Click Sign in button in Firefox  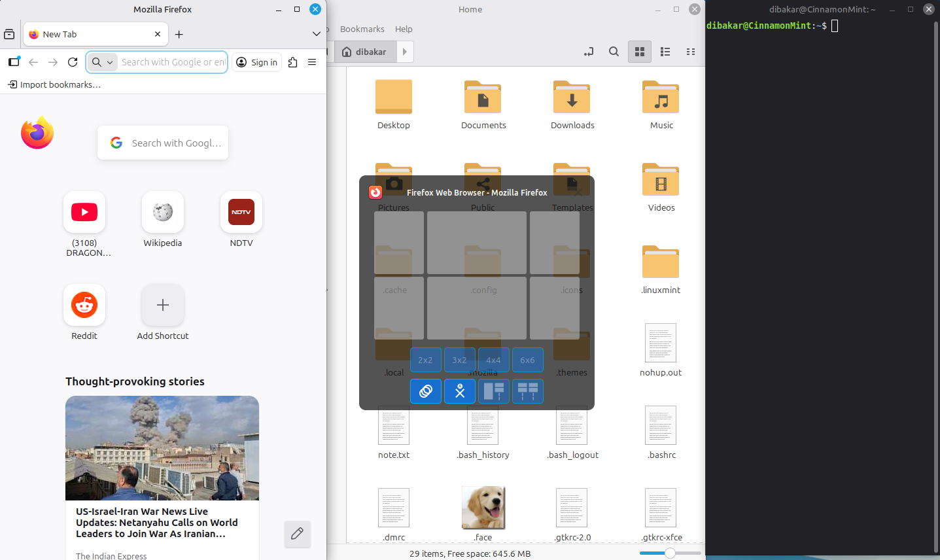[x=257, y=62]
